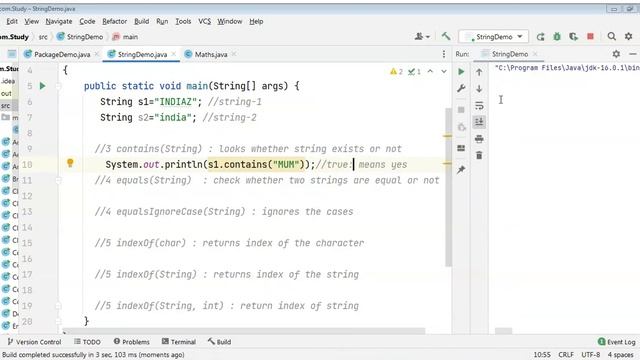Image resolution: width=640 pixels, height=360 pixels.
Task: Go to previous highlighted error
Action: tap(430, 71)
